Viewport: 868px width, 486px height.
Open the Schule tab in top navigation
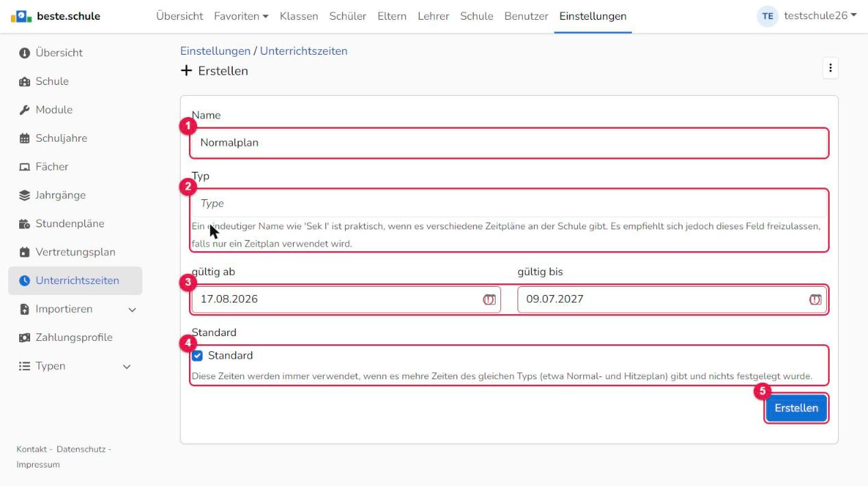476,16
